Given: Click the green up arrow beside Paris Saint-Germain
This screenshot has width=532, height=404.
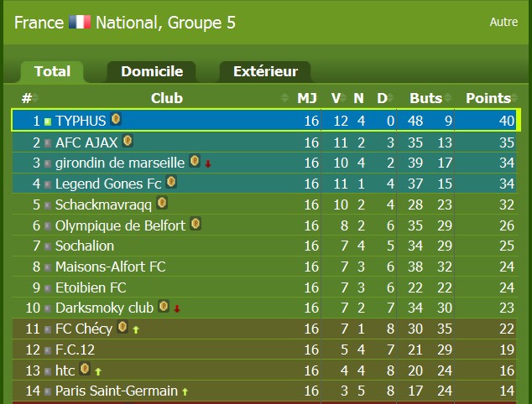Looking at the screenshot, I should [185, 391].
